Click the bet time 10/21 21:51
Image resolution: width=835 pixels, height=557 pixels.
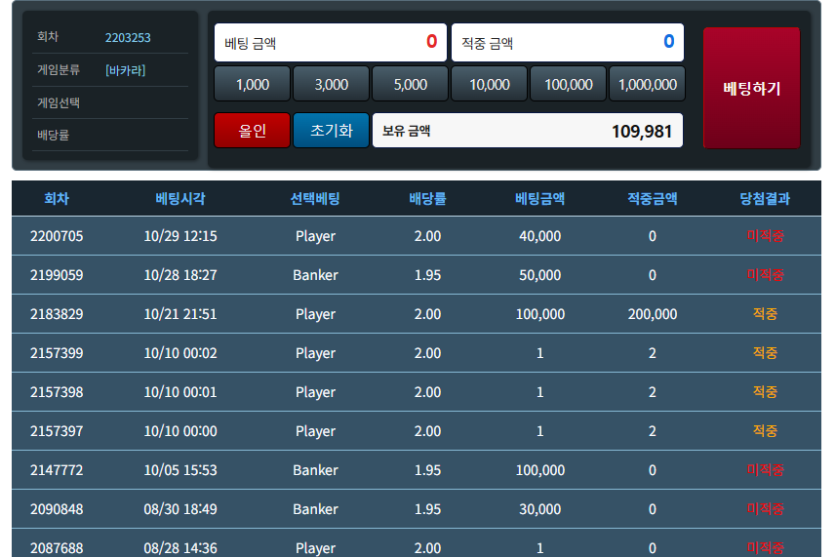pyautogui.click(x=181, y=314)
